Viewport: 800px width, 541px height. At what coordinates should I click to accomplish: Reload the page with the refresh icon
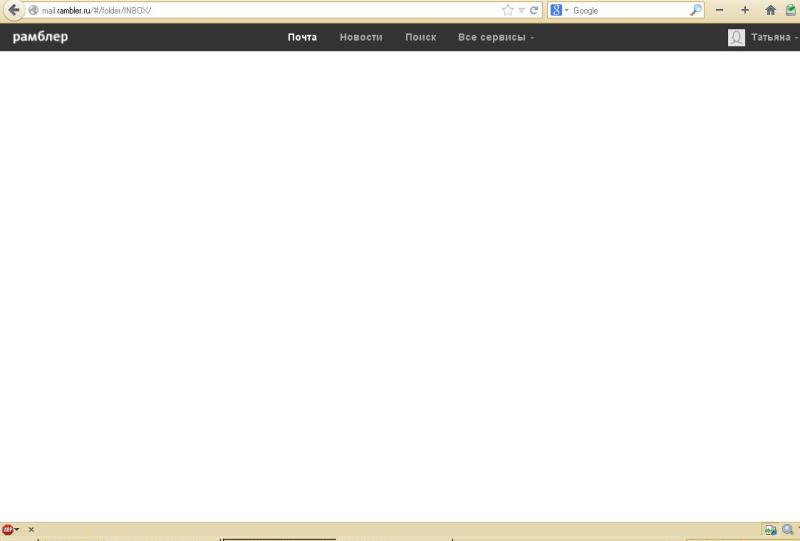click(x=535, y=10)
